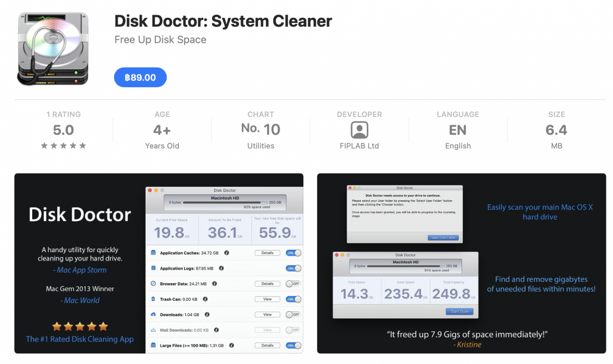
Task: Turn off the Application Logs switch
Action: point(293,268)
